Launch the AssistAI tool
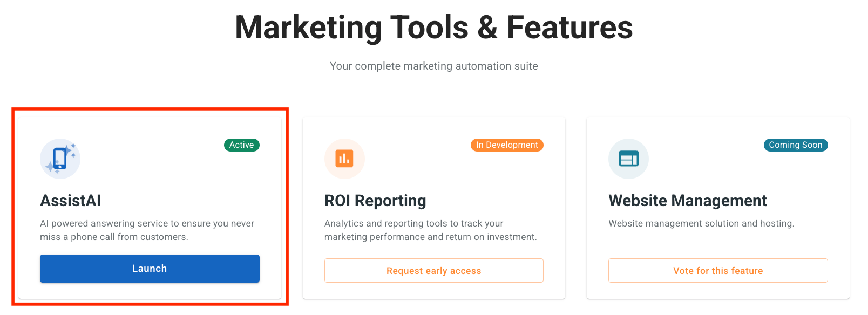This screenshot has width=868, height=315. pyautogui.click(x=150, y=269)
